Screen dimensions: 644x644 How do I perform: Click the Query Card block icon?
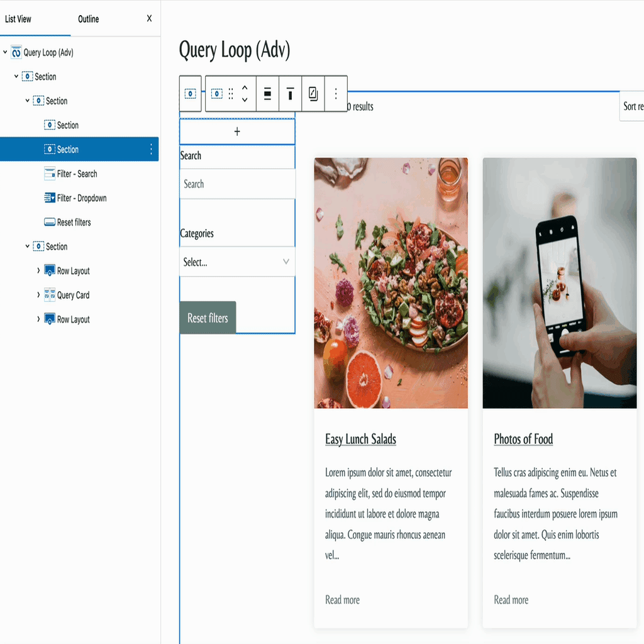[x=50, y=295]
